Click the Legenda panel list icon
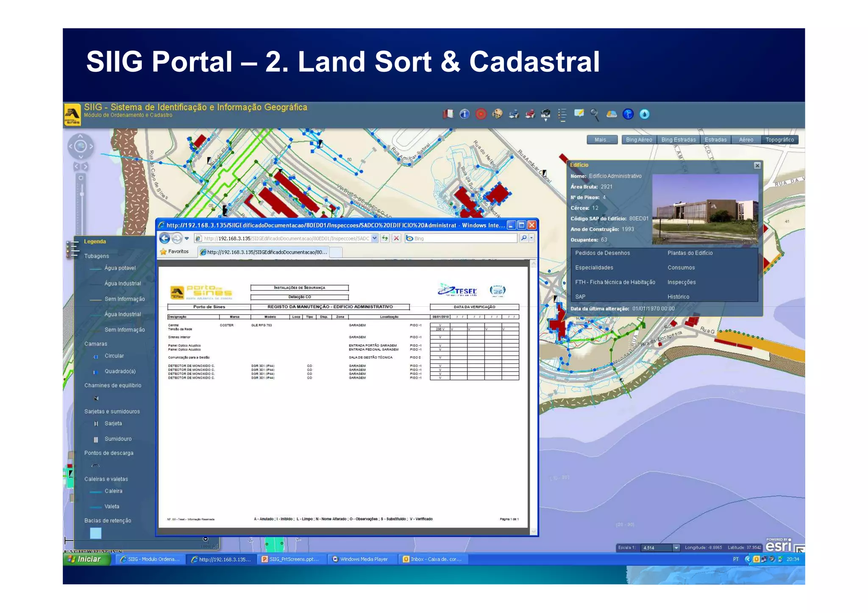The image size is (868, 613). tap(72, 249)
